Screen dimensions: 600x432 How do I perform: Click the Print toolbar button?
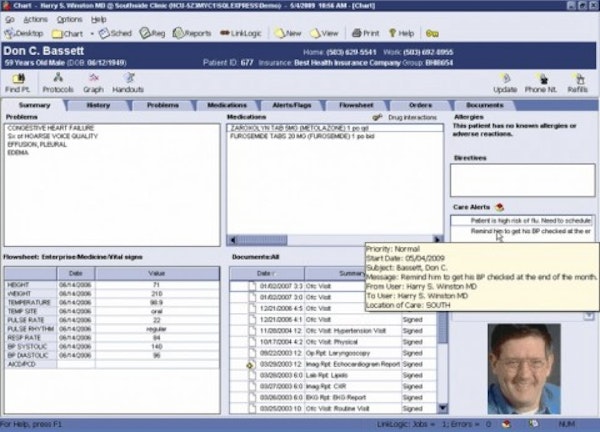click(x=364, y=33)
